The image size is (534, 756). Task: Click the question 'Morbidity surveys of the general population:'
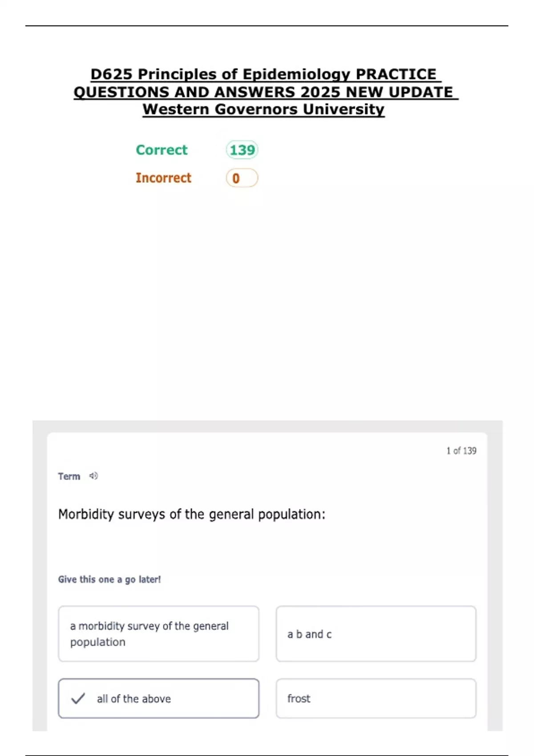coord(192,514)
